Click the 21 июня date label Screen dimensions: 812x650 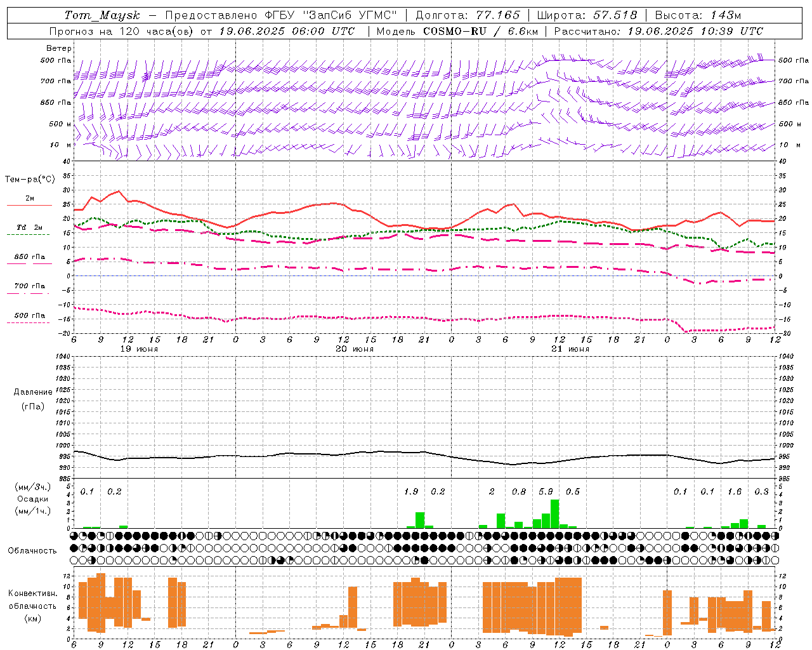(570, 349)
